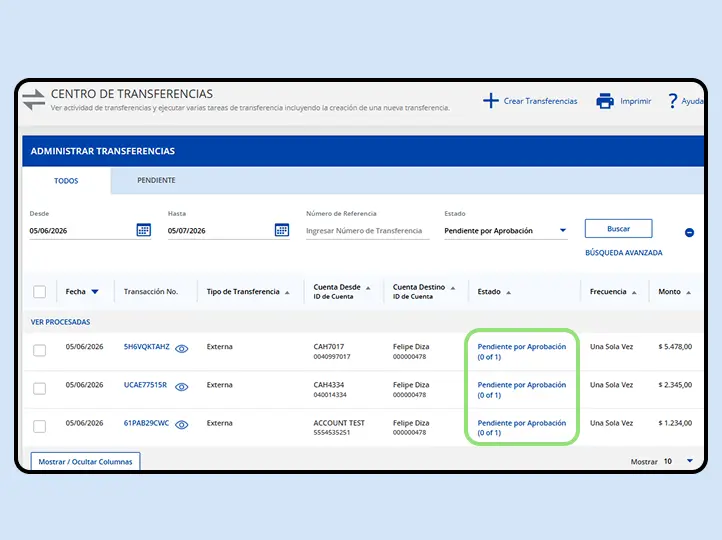Click the question mark Ayuda icon
Viewport: 722px width, 540px height.
673,101
